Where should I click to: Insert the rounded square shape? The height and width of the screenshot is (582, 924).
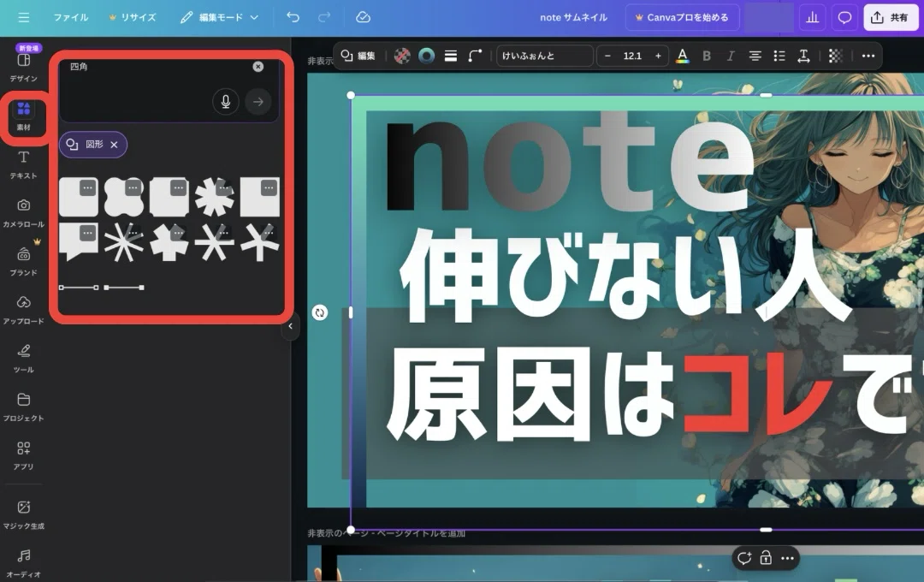tap(79, 196)
